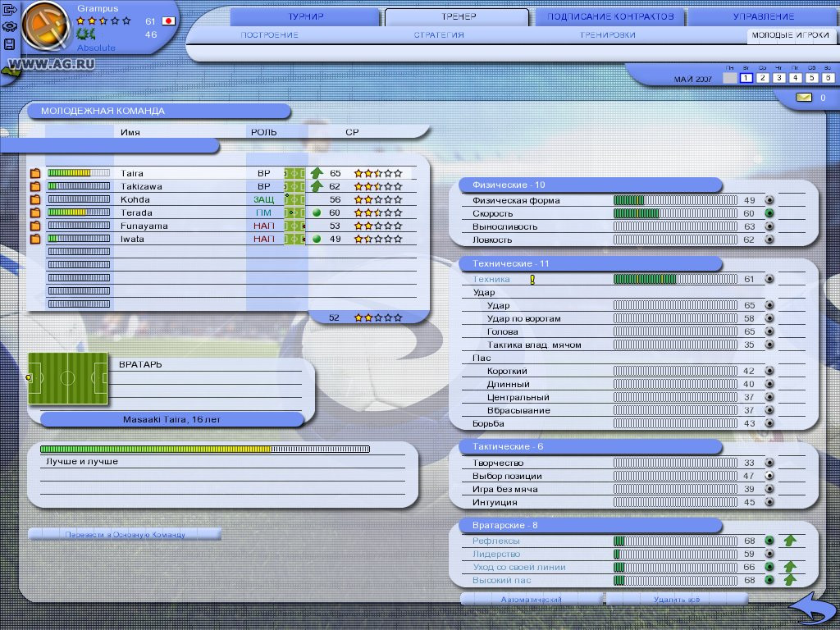Click the folder icon beside Funayama
Viewport: 840px width, 630px height.
pos(35,226)
